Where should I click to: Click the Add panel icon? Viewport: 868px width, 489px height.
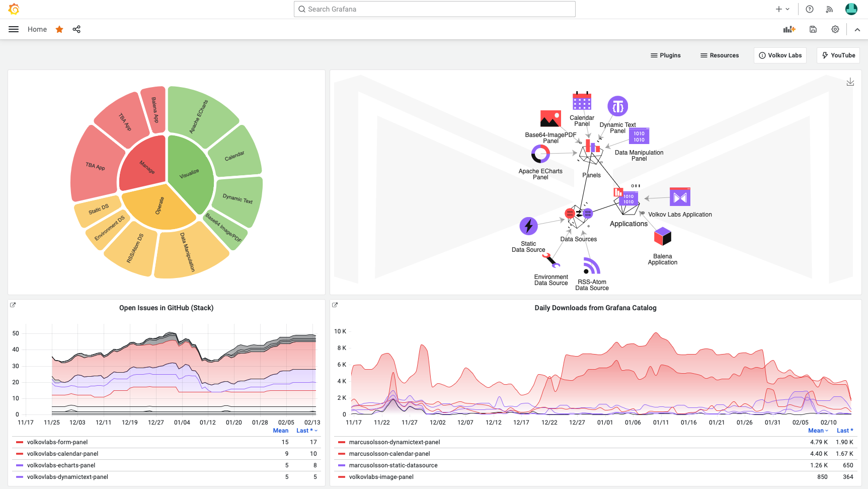[789, 29]
